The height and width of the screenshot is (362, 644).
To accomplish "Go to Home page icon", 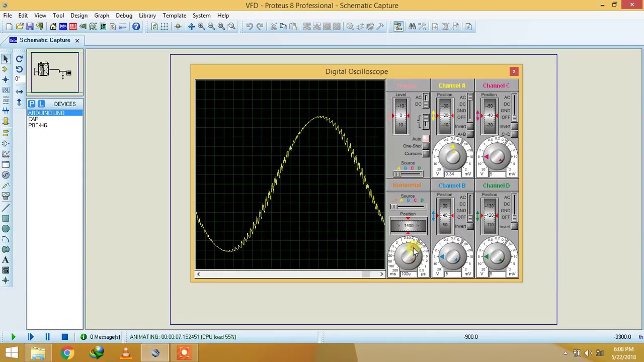I will [53, 27].
